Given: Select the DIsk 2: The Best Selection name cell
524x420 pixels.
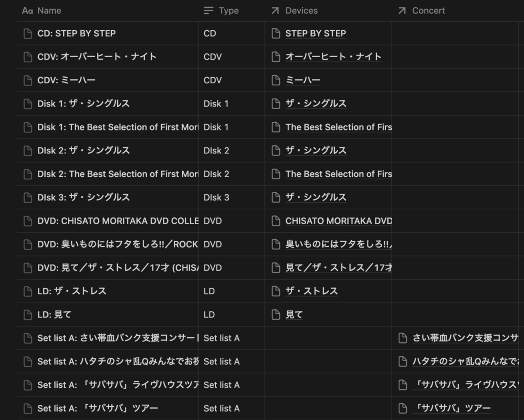Looking at the screenshot, I should tap(108, 174).
